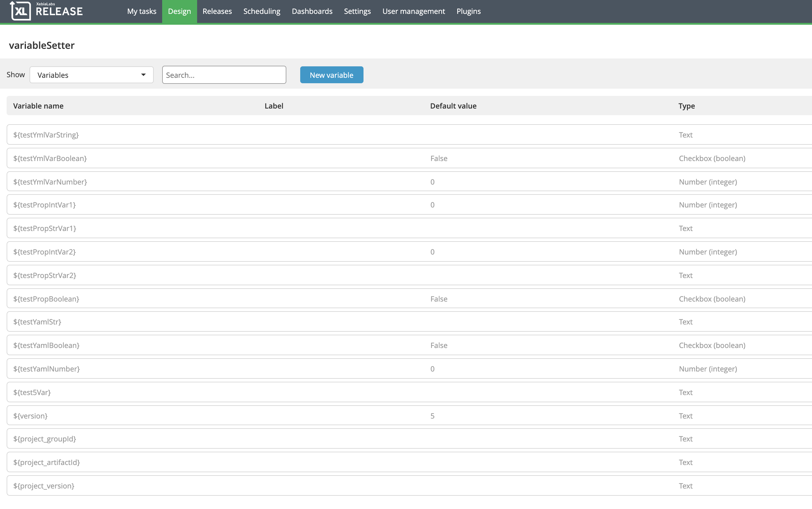Click the Variable name column header
812x509 pixels.
38,106
